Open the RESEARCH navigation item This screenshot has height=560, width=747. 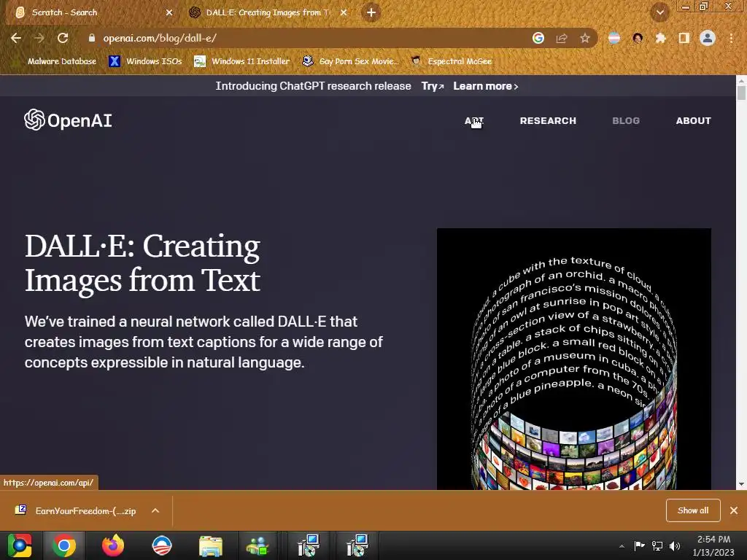click(548, 121)
